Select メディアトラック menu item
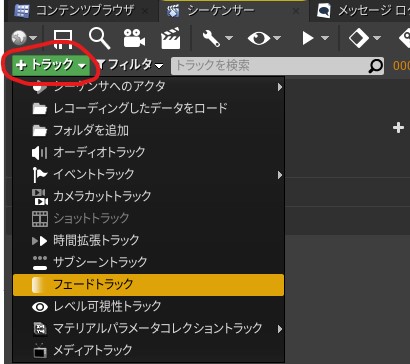Viewport: 410px width, 364px height. pyautogui.click(x=148, y=350)
